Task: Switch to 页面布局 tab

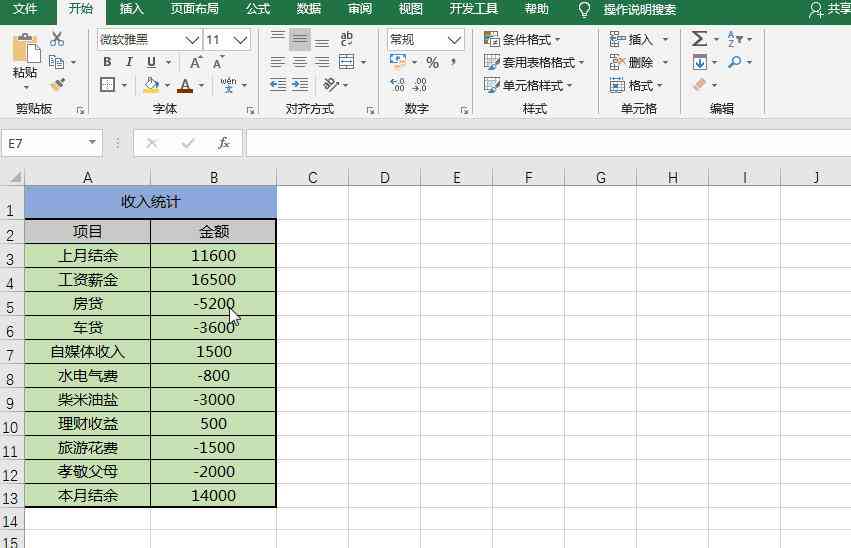Action: [x=194, y=9]
